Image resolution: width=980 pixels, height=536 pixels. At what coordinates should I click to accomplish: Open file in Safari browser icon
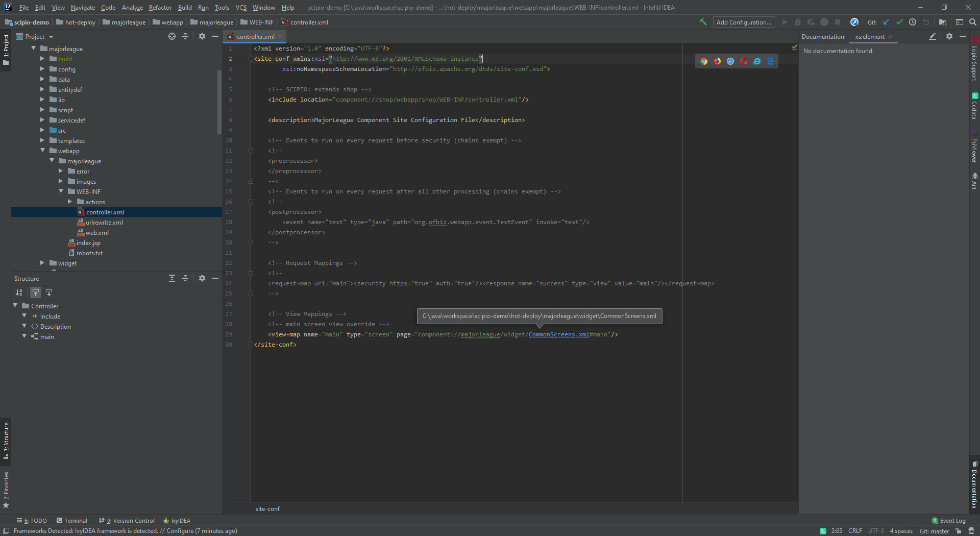point(730,61)
